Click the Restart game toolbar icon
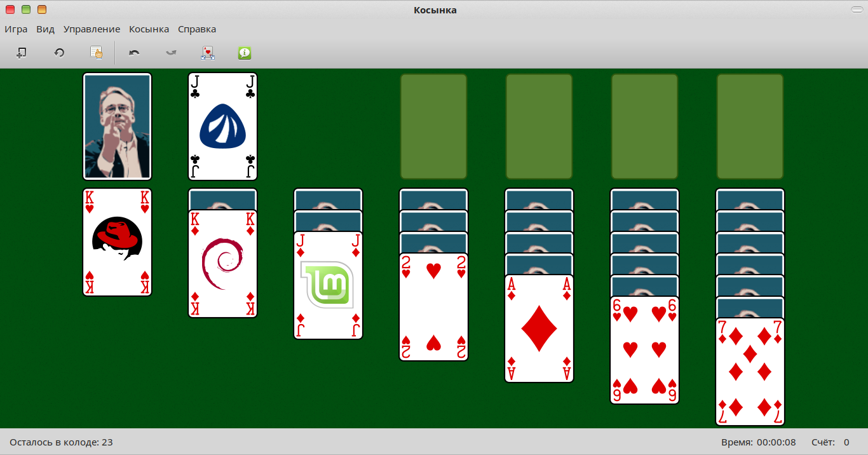The height and width of the screenshot is (455, 868). pyautogui.click(x=59, y=53)
